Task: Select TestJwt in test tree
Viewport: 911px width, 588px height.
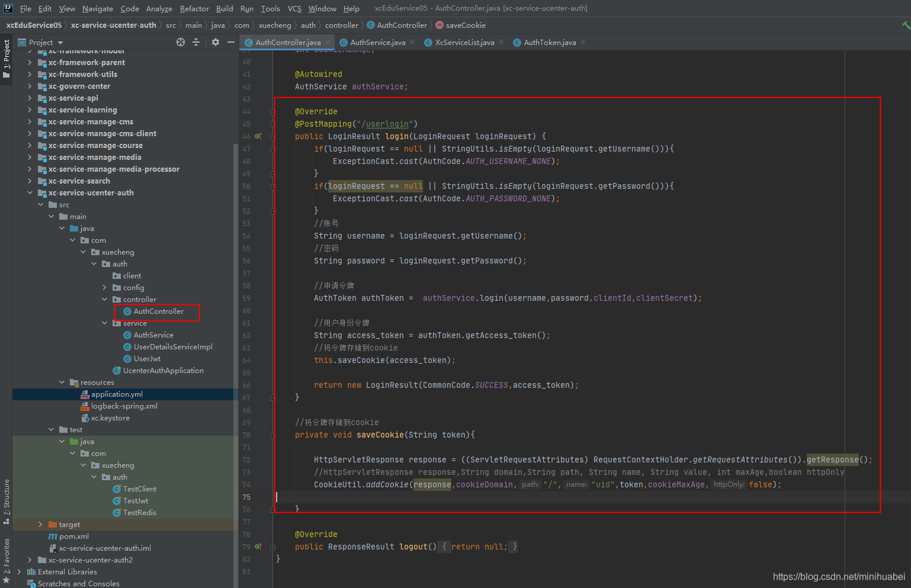Action: 136,500
